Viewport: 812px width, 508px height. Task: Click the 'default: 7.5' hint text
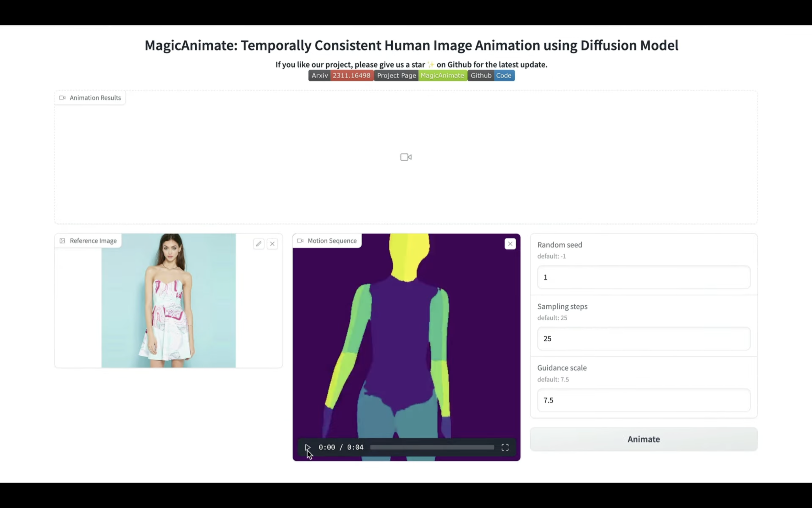click(x=553, y=380)
